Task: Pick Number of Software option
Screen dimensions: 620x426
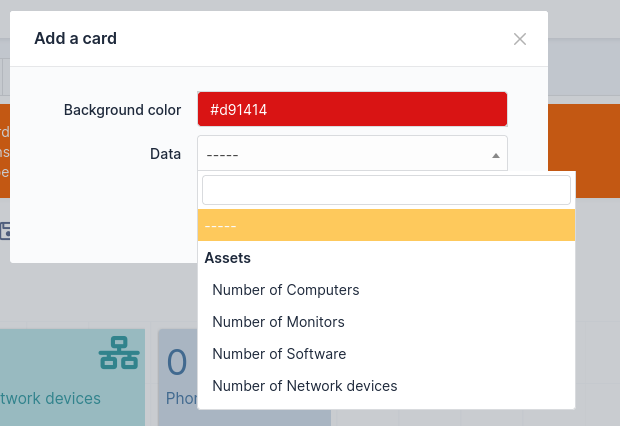Action: [279, 354]
